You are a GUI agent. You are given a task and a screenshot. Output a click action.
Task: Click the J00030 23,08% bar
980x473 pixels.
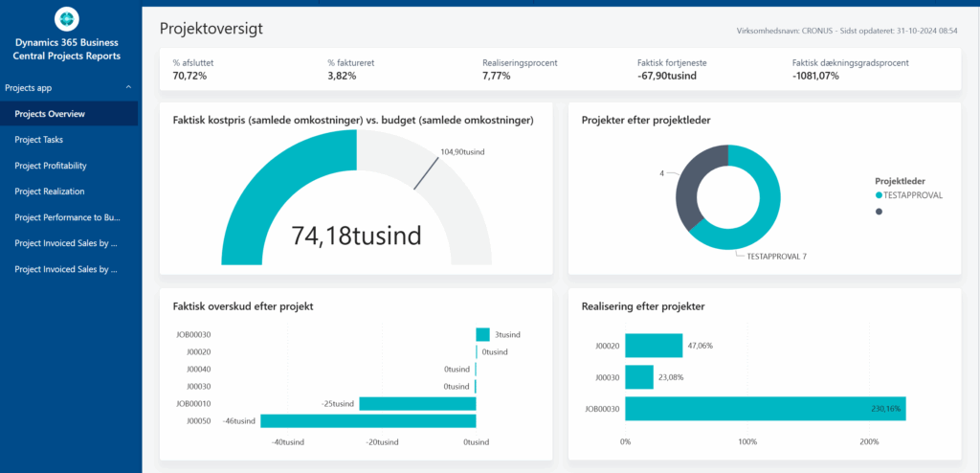click(x=639, y=377)
